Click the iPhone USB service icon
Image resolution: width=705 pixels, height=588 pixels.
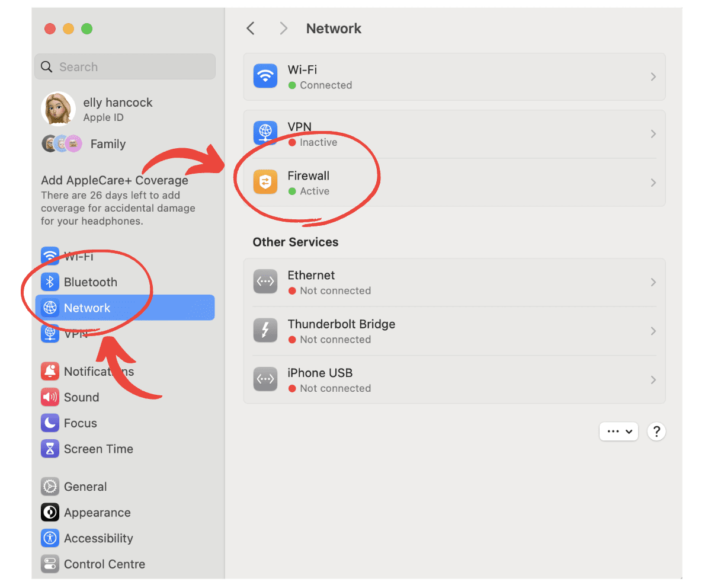[x=265, y=379]
